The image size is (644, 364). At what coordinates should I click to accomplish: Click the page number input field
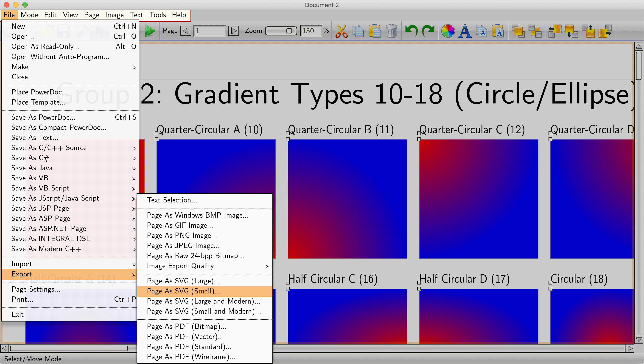pos(210,31)
